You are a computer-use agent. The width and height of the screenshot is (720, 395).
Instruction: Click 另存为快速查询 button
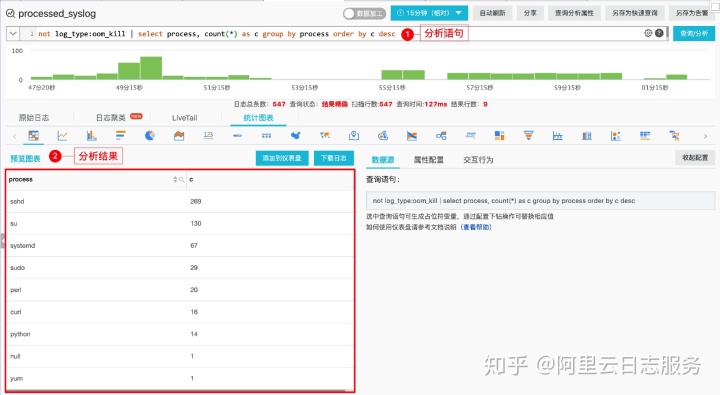(635, 13)
